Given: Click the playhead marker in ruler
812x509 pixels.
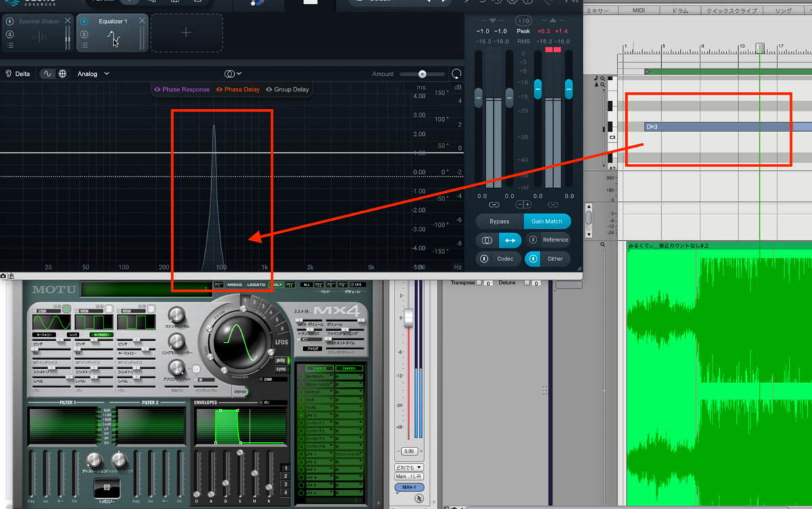Looking at the screenshot, I should tap(760, 48).
